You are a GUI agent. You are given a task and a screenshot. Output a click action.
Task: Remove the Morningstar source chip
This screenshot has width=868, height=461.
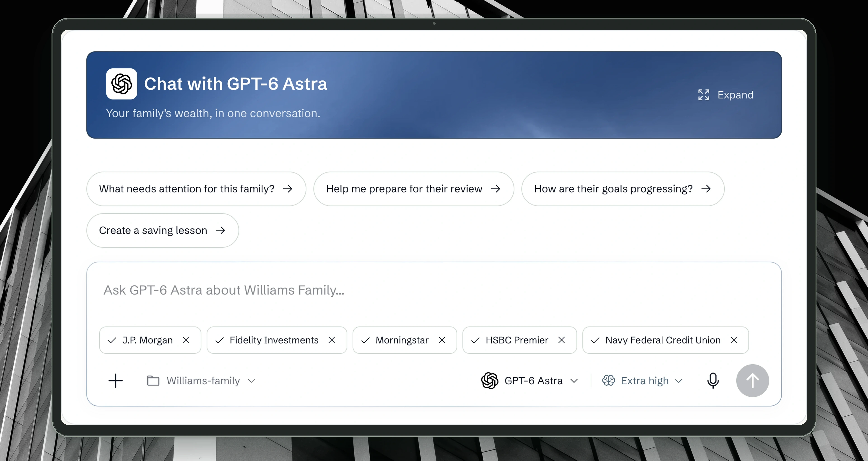[x=442, y=340]
